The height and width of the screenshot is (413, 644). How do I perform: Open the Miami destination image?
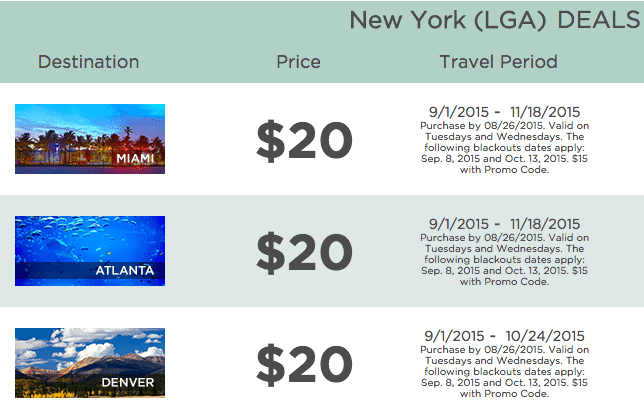90,139
